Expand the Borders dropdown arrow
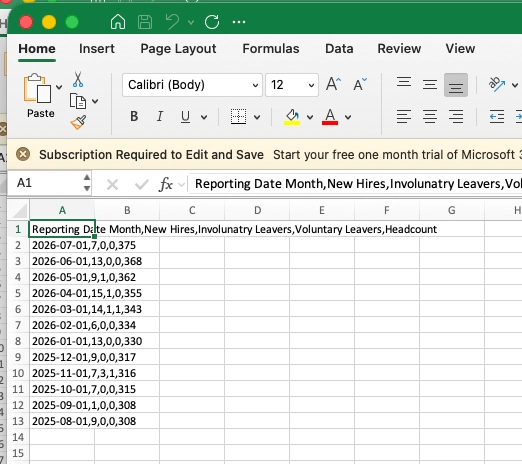 coord(257,117)
